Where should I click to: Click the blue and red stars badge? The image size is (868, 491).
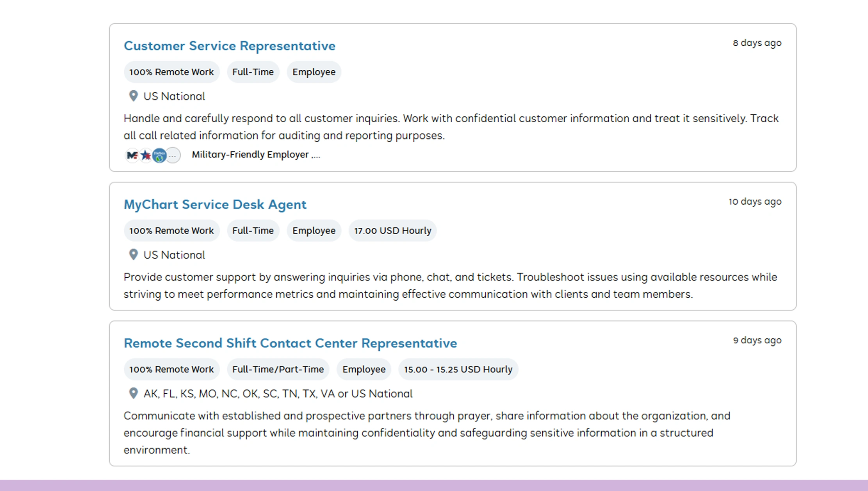tap(146, 155)
